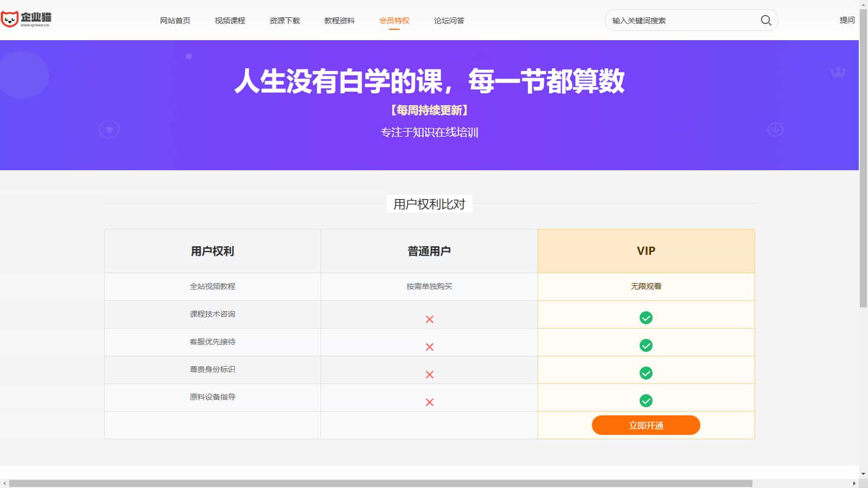868x488 pixels.
Task: Open the 网站首页 menu item
Action: pos(175,21)
